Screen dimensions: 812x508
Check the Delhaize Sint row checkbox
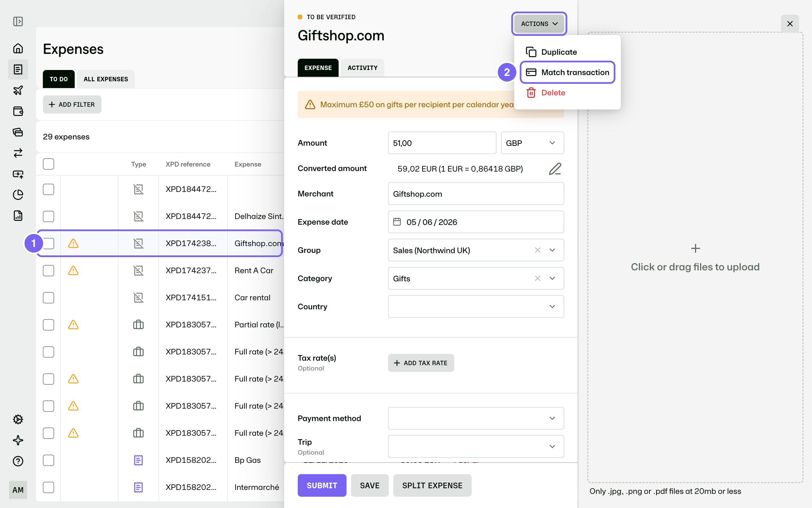[48, 216]
